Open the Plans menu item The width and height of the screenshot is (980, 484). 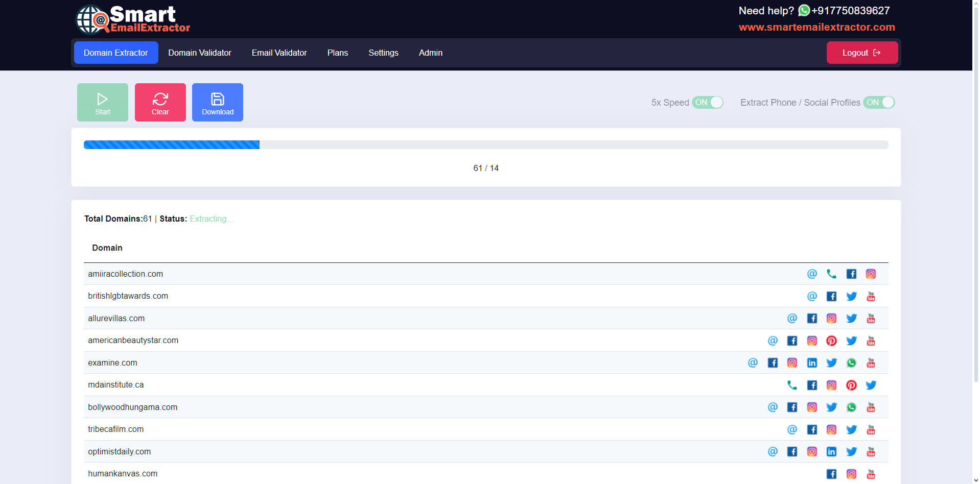338,53
